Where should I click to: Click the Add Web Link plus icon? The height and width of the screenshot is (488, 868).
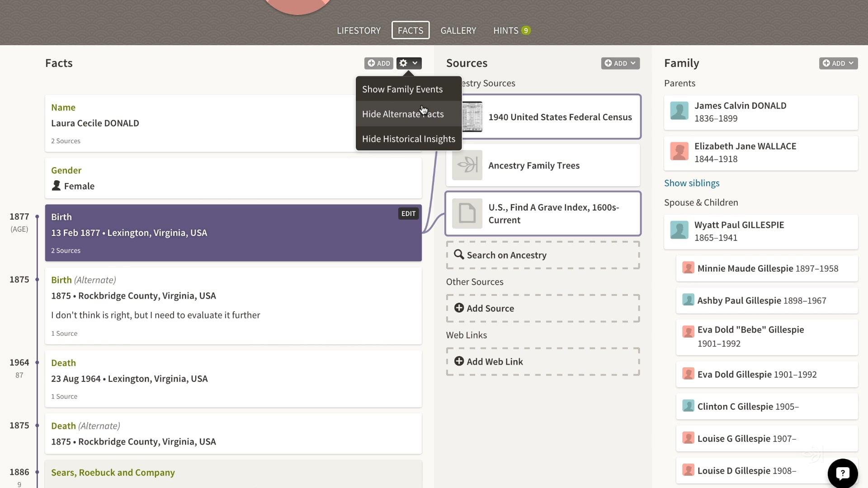tap(459, 361)
